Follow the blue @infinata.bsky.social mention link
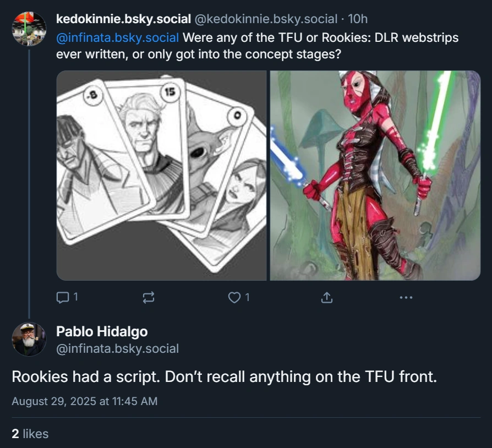492x448 pixels. click(117, 38)
